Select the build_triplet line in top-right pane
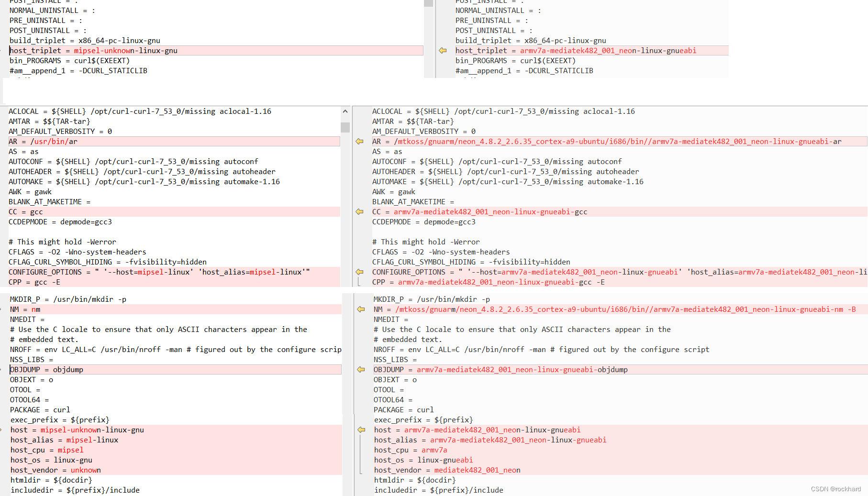This screenshot has height=496, width=868. tap(531, 40)
